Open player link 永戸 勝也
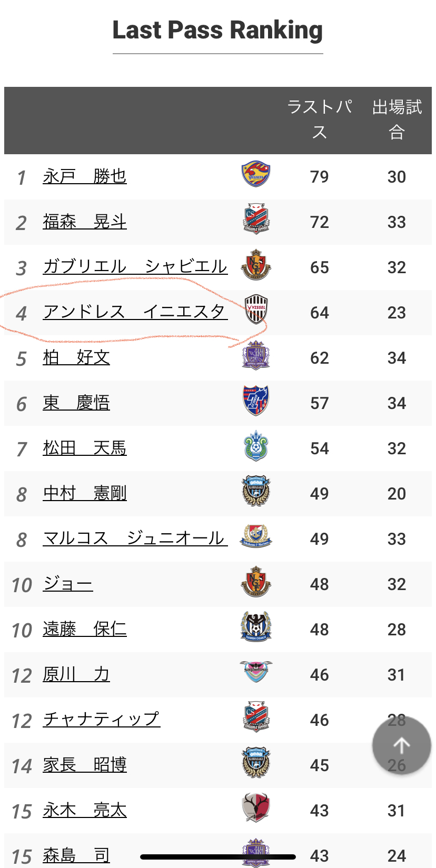436x868 pixels. click(x=85, y=176)
